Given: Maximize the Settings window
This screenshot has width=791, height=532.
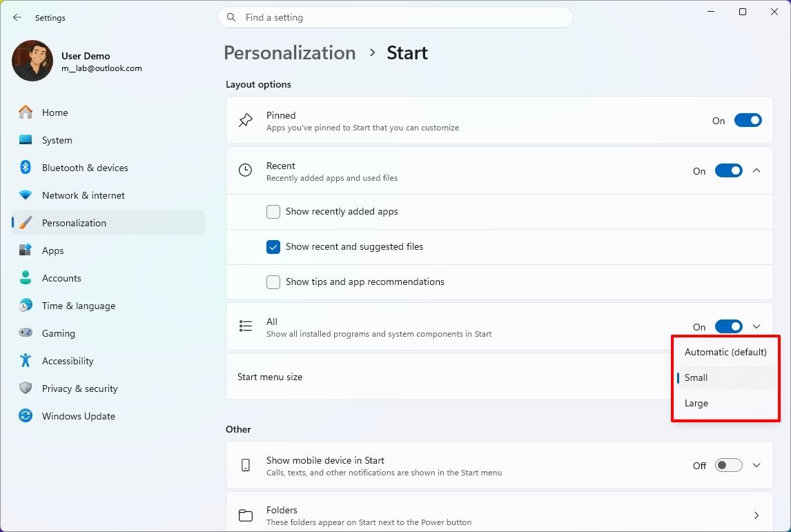Looking at the screenshot, I should (743, 12).
